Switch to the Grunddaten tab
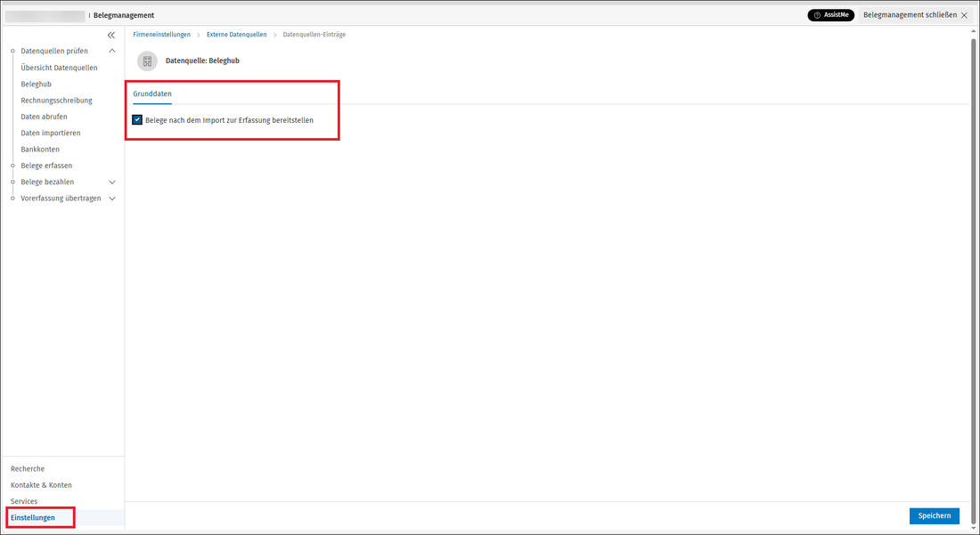The height and width of the screenshot is (535, 980). 151,93
